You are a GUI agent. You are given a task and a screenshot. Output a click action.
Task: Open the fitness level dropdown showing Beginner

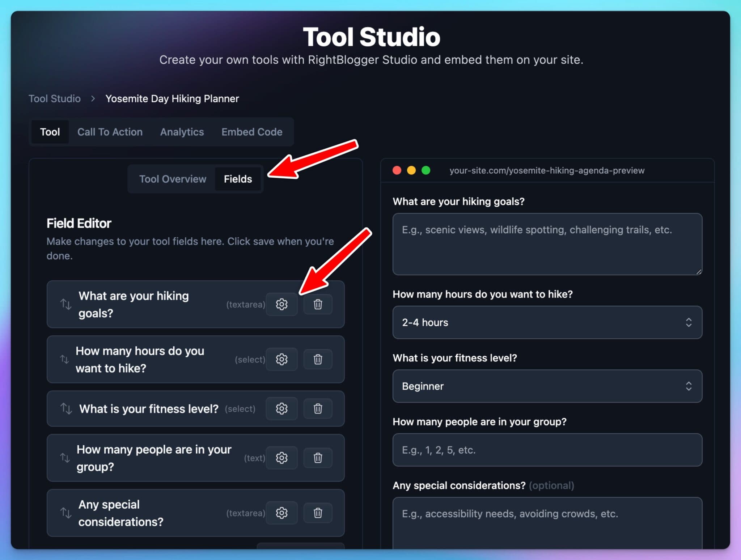(x=547, y=386)
